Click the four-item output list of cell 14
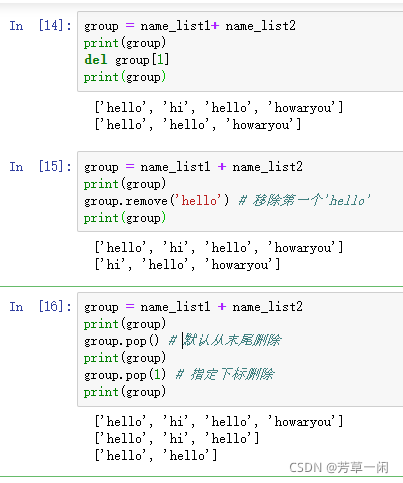 [x=219, y=108]
